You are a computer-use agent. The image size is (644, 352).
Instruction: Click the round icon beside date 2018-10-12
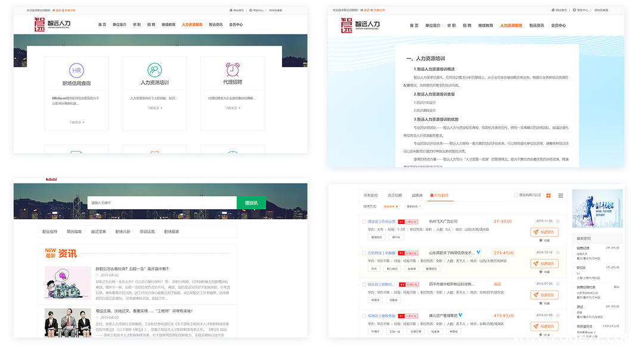(x=558, y=253)
